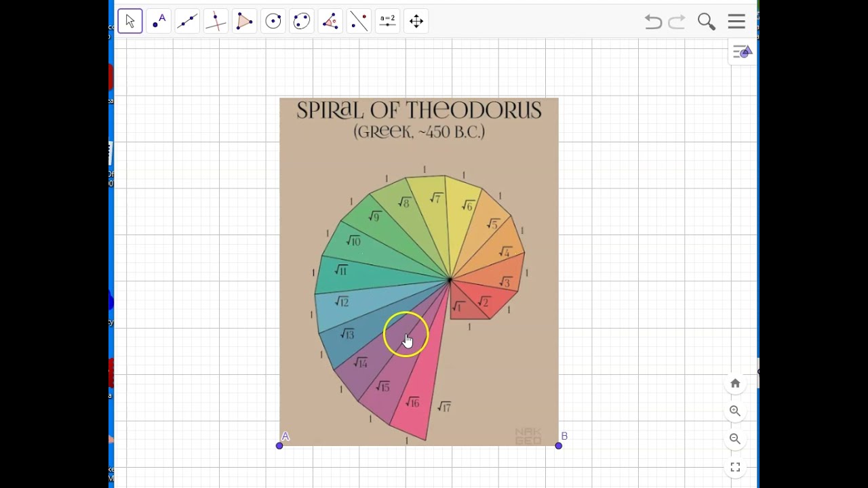The image size is (868, 488).
Task: Select the Ellipse conic tool
Action: click(302, 21)
